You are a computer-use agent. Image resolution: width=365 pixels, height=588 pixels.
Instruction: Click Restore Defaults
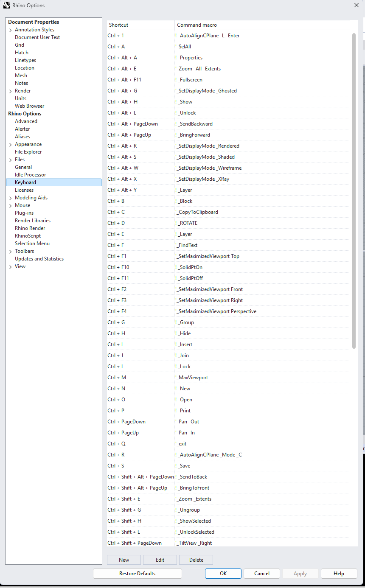click(x=137, y=573)
